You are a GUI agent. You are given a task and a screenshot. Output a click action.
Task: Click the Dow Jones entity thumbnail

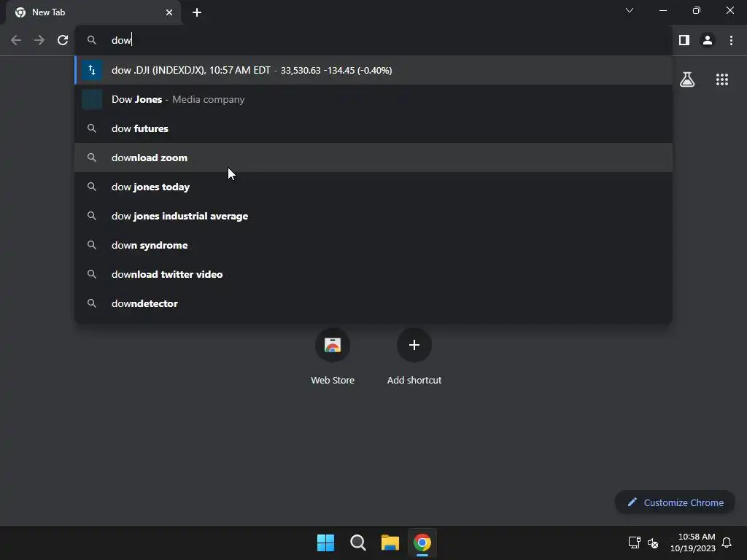[92, 99]
